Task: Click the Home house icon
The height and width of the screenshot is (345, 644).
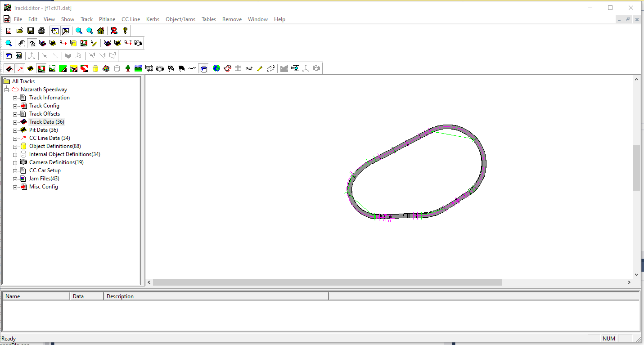Action: pyautogui.click(x=100, y=31)
